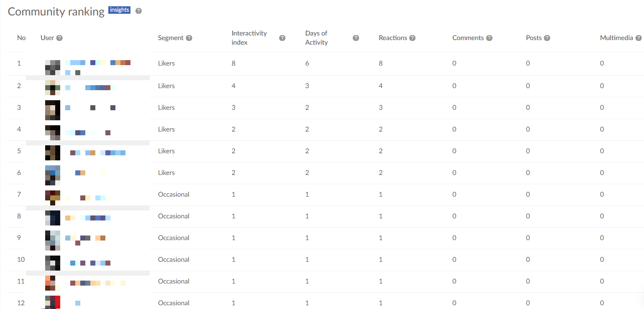Viewport: 644px width, 309px height.
Task: Sort by the Interactivity index column header
Action: pos(249,38)
